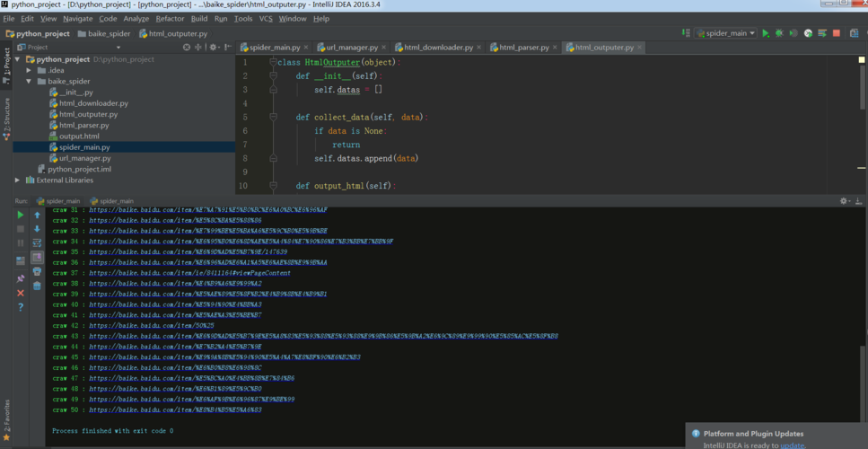The width and height of the screenshot is (868, 449).
Task: Run spider_main from the main toolbar
Action: coord(766,33)
